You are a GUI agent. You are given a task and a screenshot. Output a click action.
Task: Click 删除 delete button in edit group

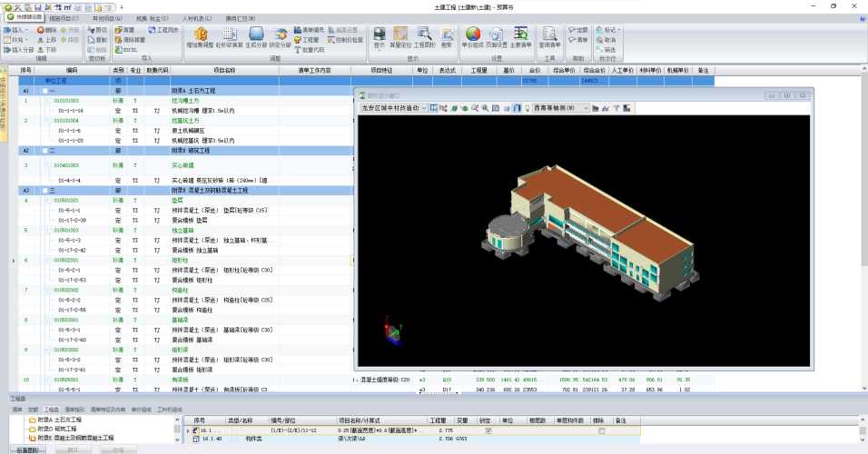46,30
